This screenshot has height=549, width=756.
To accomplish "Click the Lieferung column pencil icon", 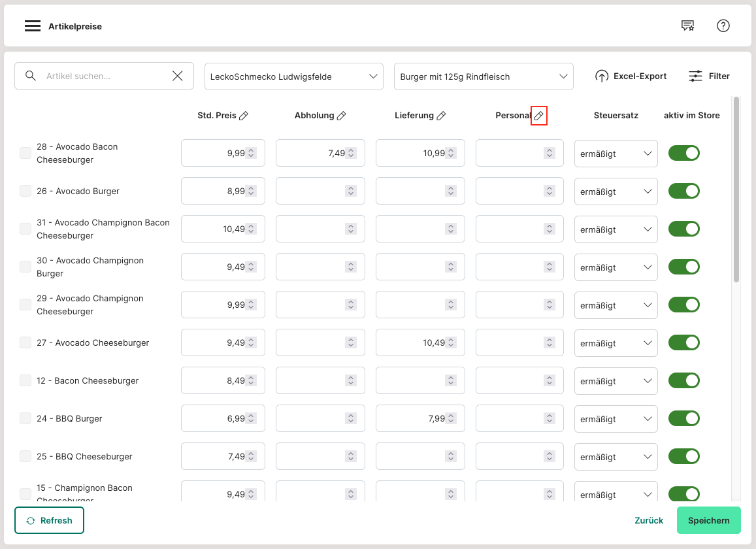I will point(441,116).
